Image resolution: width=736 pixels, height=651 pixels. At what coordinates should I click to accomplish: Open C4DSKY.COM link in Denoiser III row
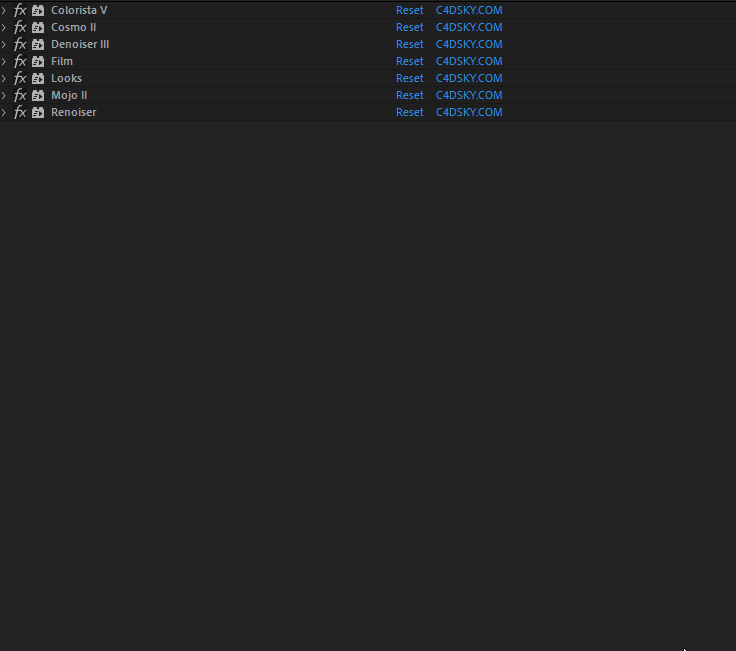(469, 44)
